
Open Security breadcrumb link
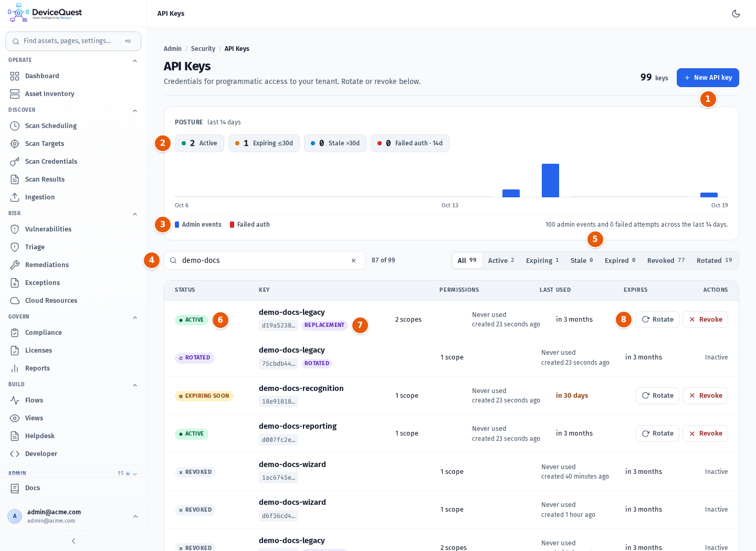tap(203, 49)
